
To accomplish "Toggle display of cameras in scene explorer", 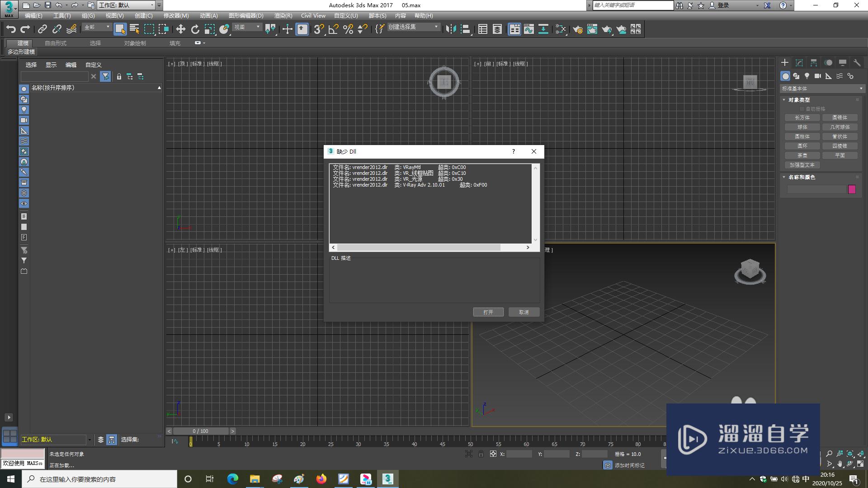I will (x=24, y=120).
